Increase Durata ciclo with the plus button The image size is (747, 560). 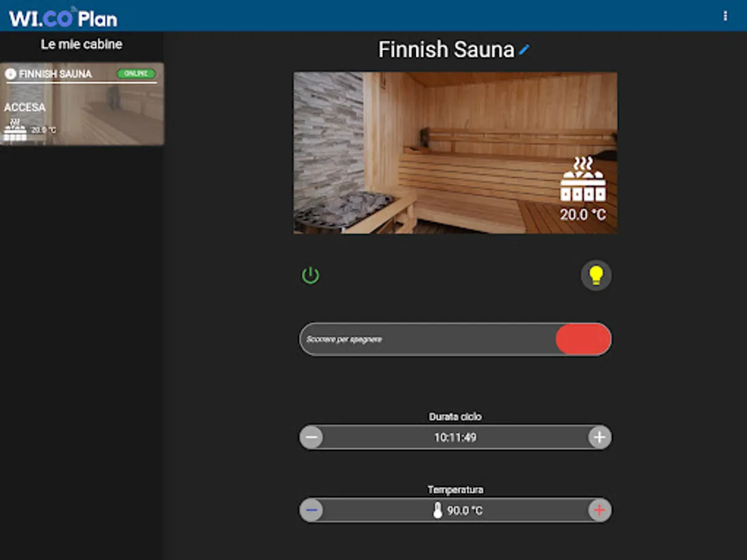point(599,437)
